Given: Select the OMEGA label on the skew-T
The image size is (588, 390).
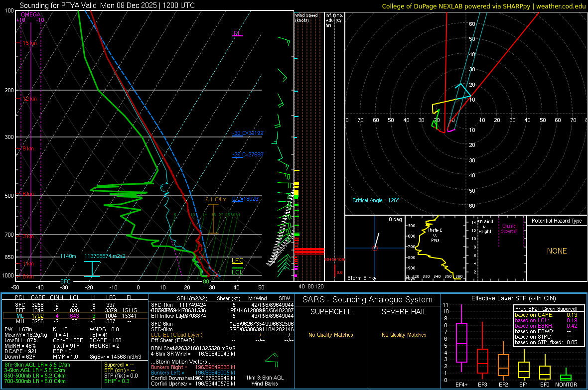Looking at the screenshot, I should (x=31, y=14).
